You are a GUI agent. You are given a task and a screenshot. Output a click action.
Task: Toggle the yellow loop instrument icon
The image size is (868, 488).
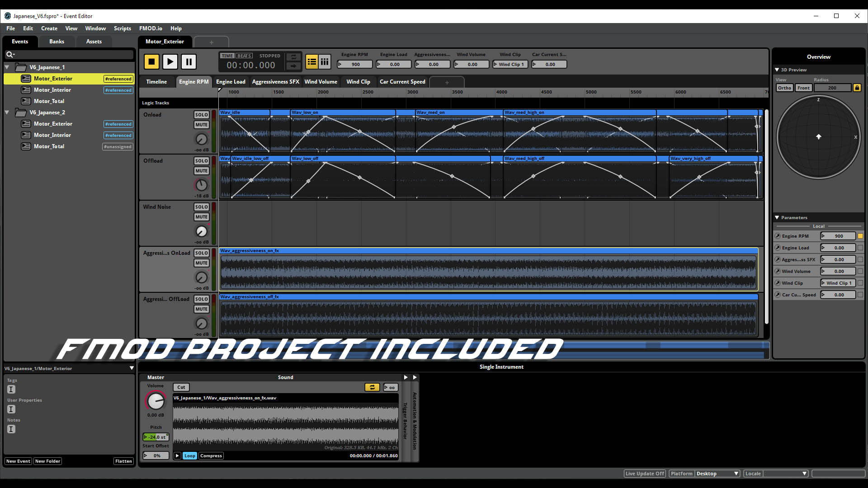point(372,387)
